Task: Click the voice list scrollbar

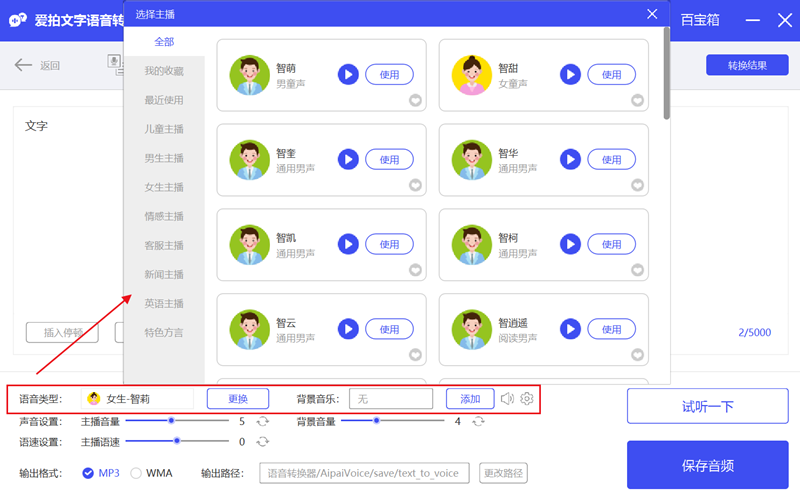Action: (x=666, y=73)
